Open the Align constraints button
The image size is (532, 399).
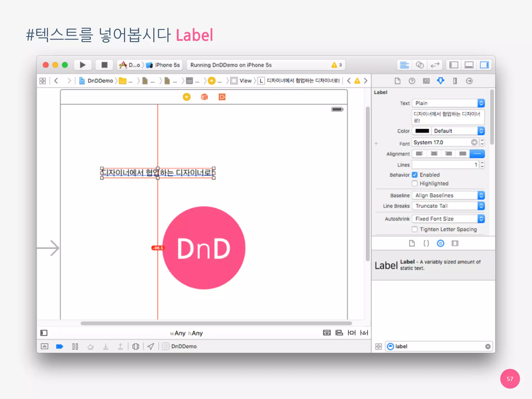[339, 333]
